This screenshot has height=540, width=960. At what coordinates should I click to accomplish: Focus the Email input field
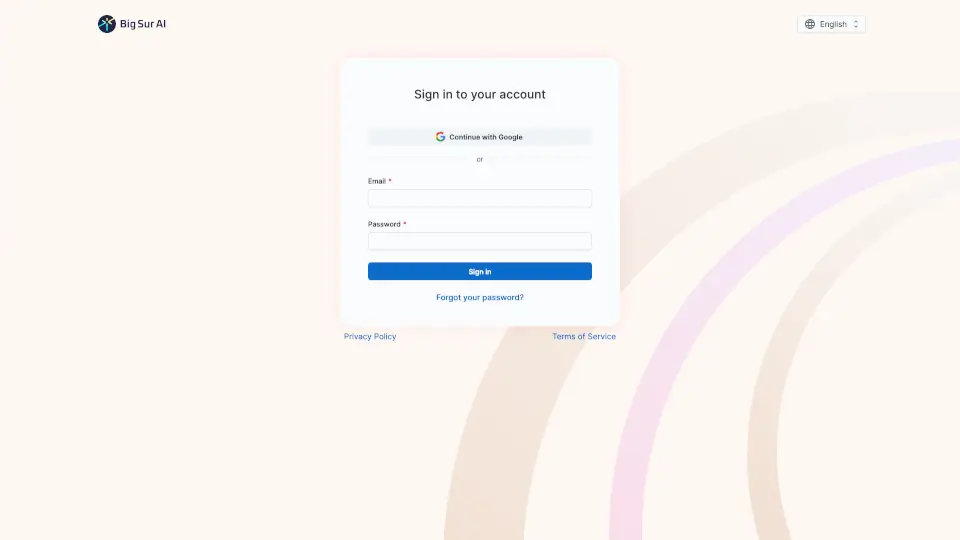479,198
